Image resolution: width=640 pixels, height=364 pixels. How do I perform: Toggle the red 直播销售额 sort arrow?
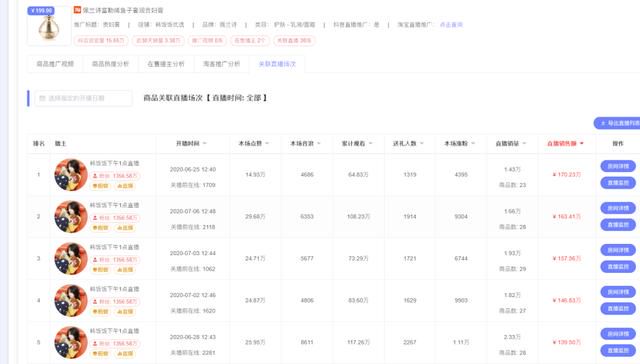pos(582,143)
